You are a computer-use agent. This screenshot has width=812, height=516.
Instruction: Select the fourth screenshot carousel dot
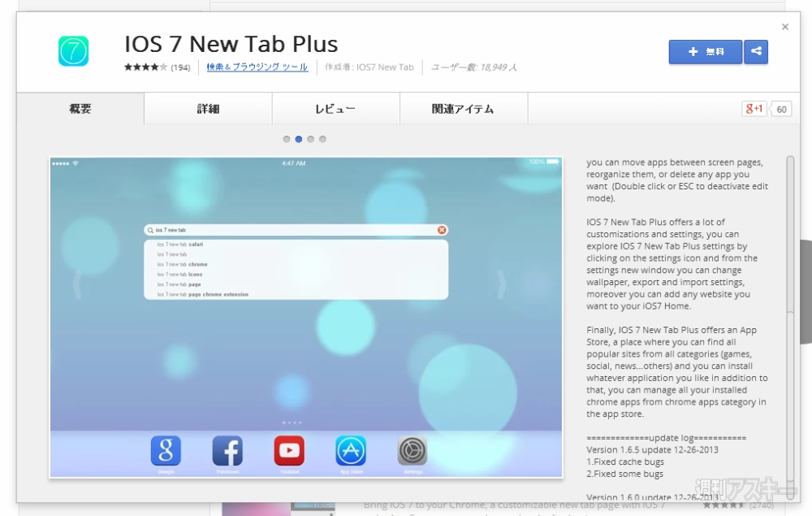[x=322, y=139]
